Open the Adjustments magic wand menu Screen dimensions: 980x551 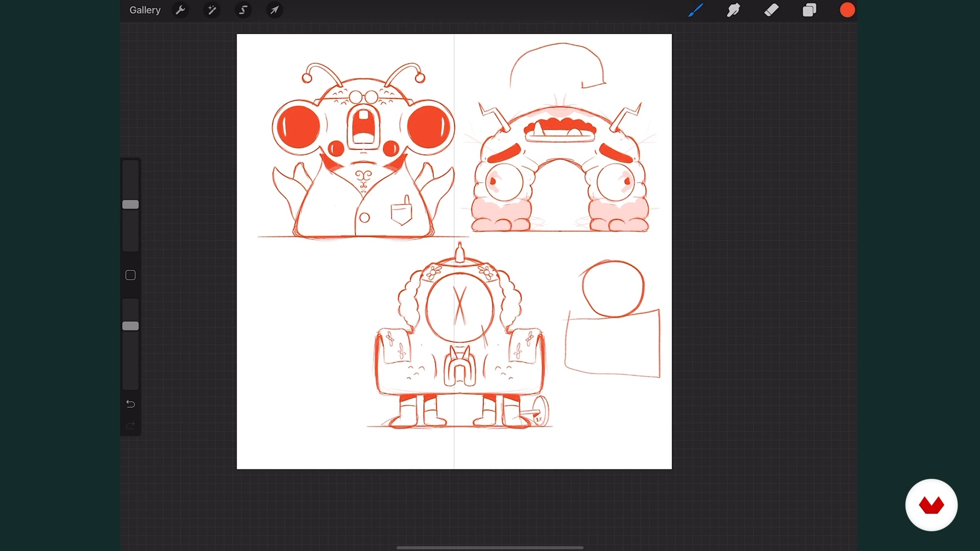(212, 10)
